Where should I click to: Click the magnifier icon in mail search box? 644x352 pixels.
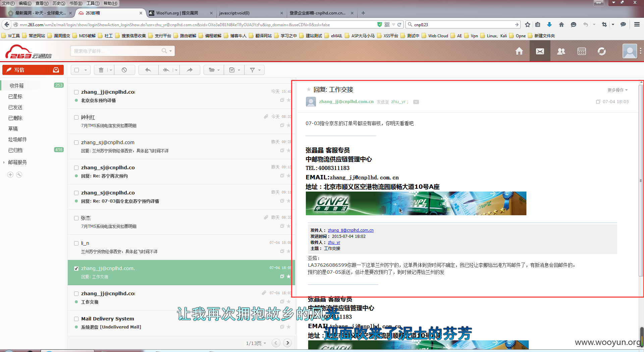[164, 51]
